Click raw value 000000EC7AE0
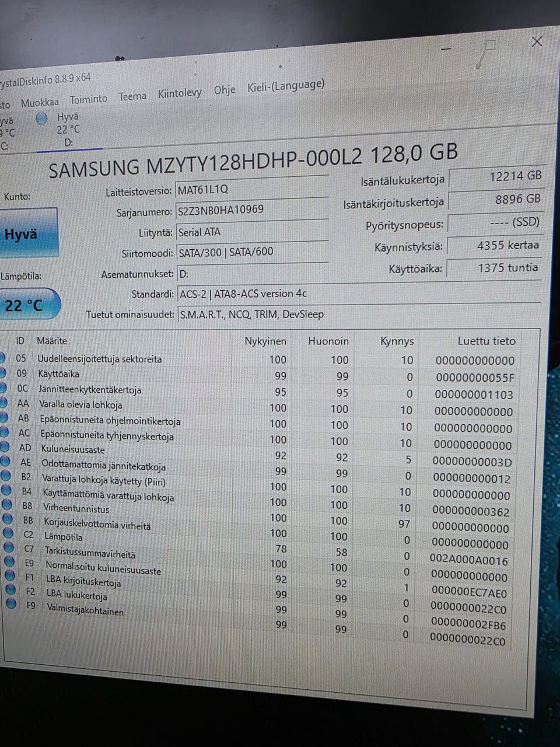 [x=468, y=593]
